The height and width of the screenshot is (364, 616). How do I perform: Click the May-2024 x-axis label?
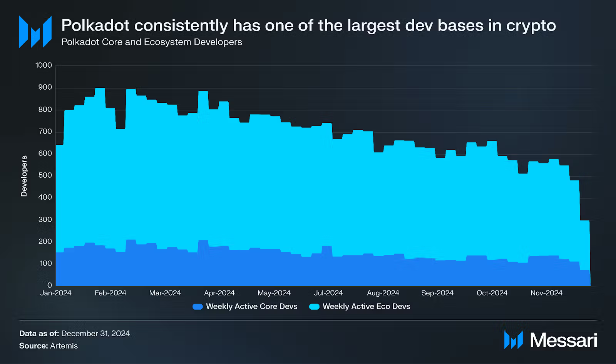274,293
